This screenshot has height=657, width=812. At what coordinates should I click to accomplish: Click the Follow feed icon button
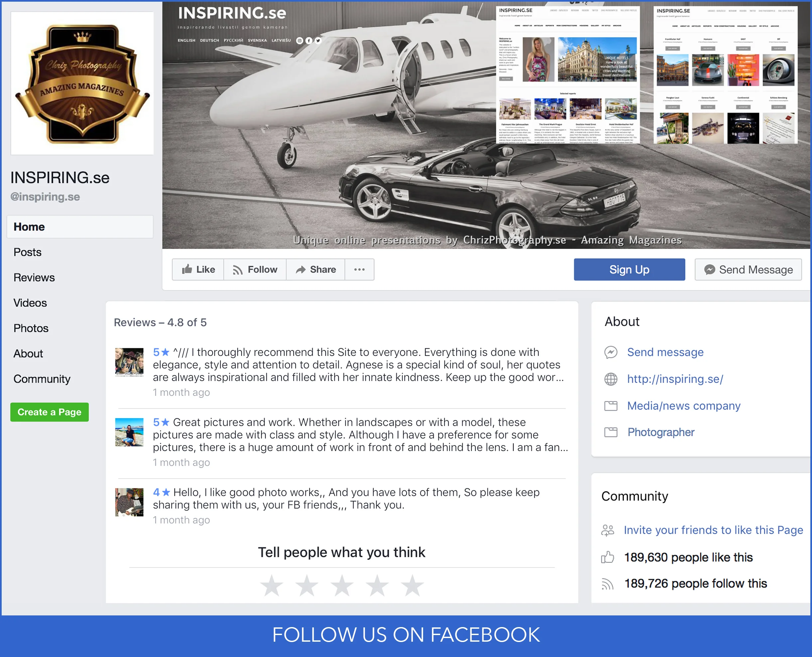[x=255, y=269]
